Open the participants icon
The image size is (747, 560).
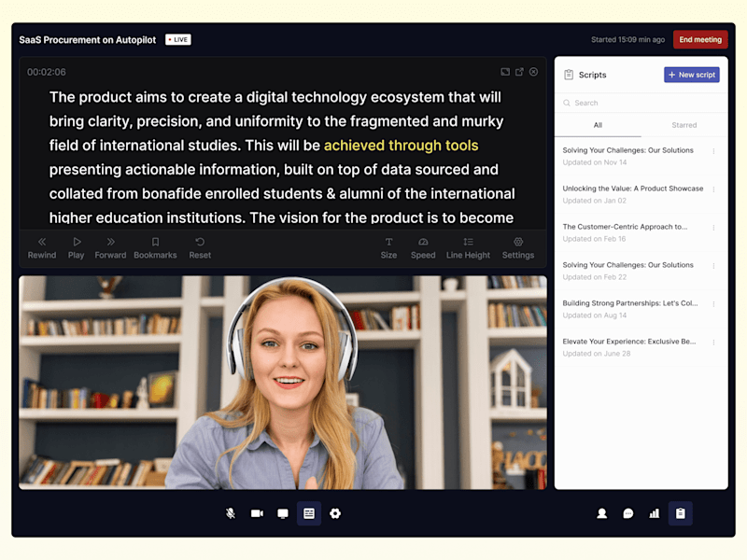pos(602,513)
